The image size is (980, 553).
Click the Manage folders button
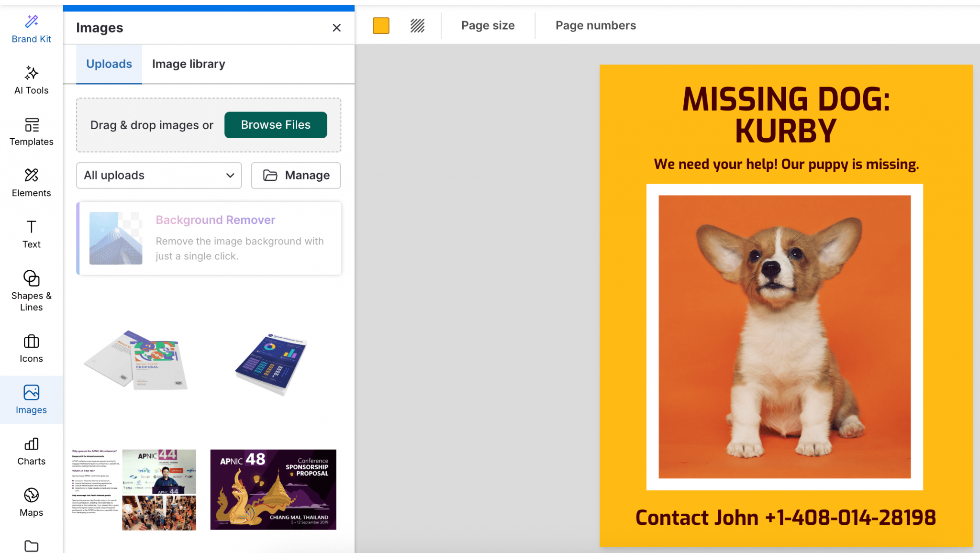coord(296,176)
